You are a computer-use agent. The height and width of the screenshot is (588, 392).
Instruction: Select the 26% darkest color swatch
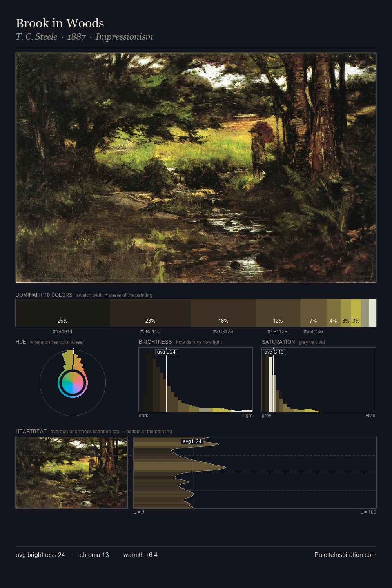[63, 313]
